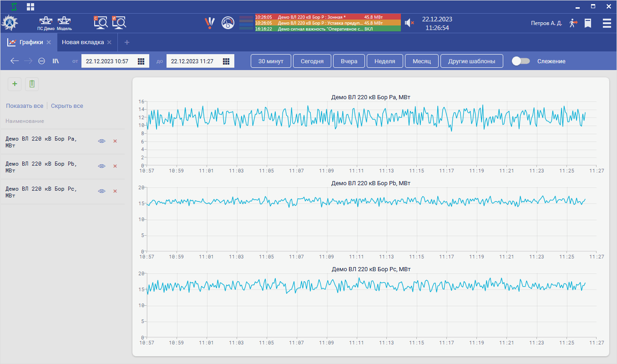Click the Скрыть все link

pyautogui.click(x=67, y=106)
